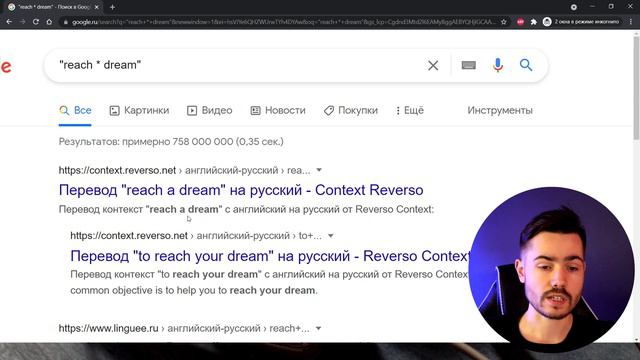Viewport: 640px width, 360px height.
Task: Expand dropdown arrow of linguee.ru result
Action: [x=318, y=328]
